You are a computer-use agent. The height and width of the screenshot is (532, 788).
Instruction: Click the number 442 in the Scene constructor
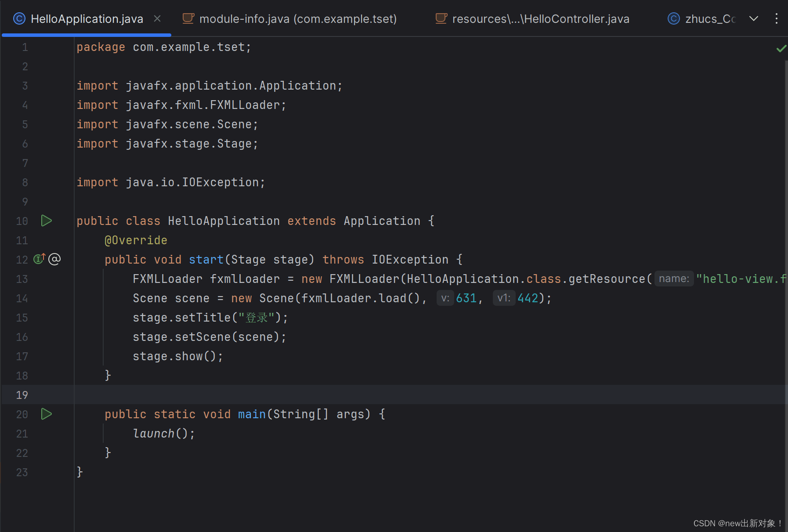[528, 298]
